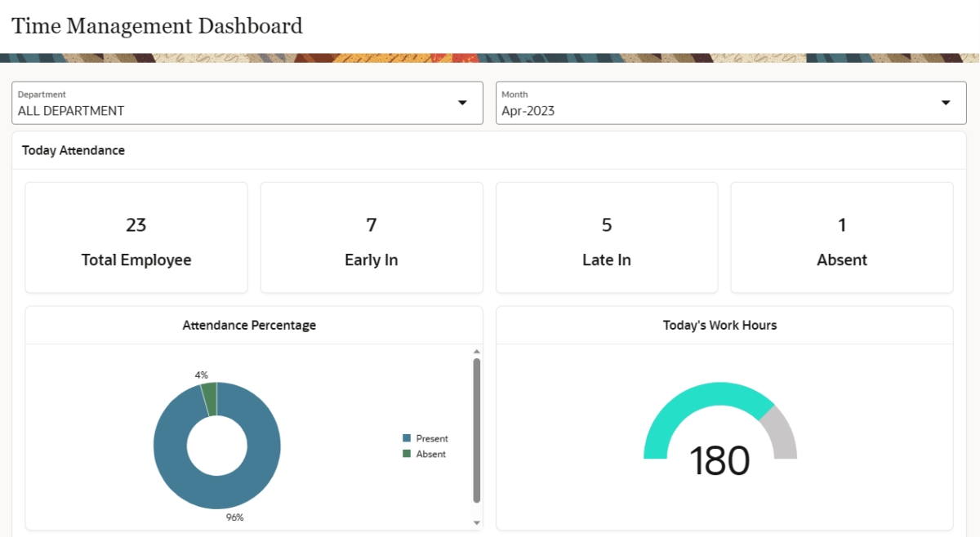Click the green Absent donut slice

click(x=210, y=398)
